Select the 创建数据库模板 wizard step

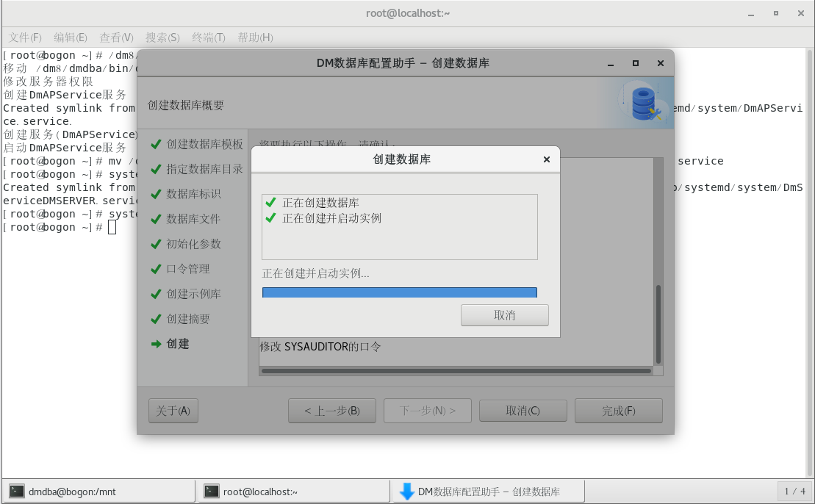pyautogui.click(x=204, y=144)
